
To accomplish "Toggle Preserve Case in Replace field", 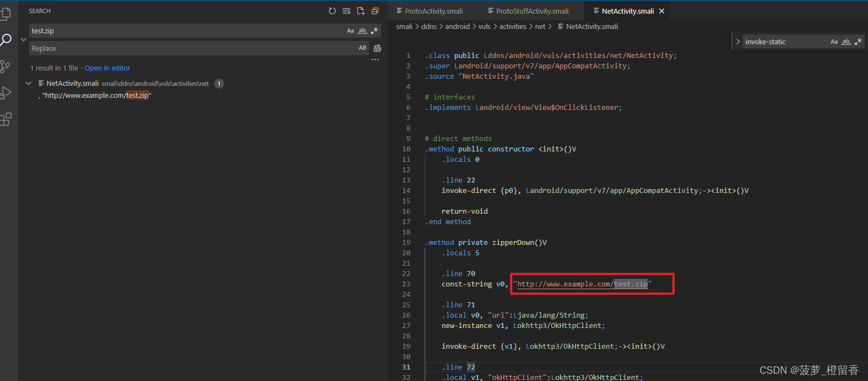I will (x=362, y=48).
